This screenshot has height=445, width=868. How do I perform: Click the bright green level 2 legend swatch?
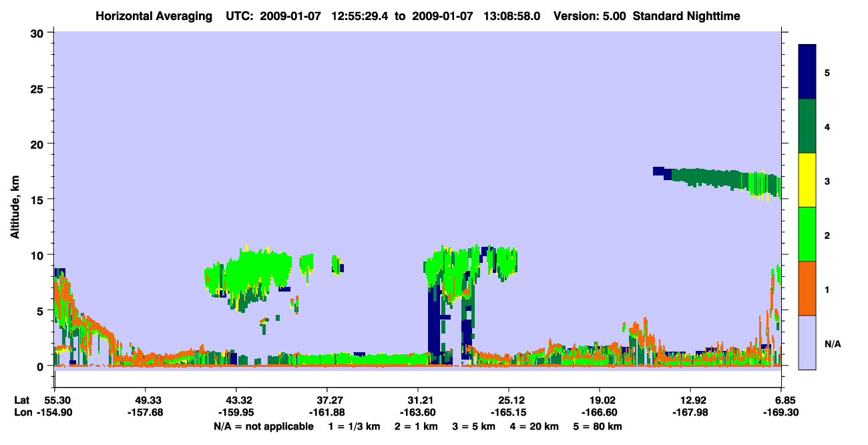click(807, 234)
